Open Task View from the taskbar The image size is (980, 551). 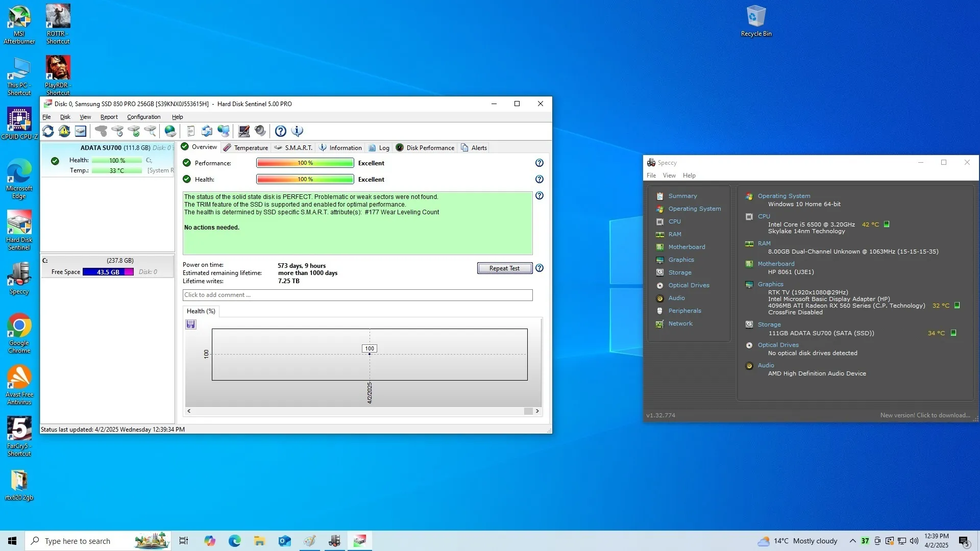click(x=184, y=541)
